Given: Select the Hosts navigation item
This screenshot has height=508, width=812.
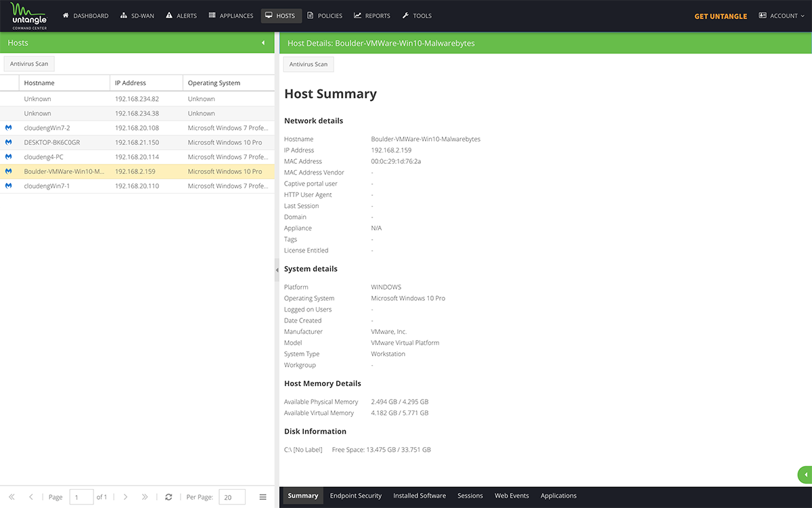Looking at the screenshot, I should (280, 16).
